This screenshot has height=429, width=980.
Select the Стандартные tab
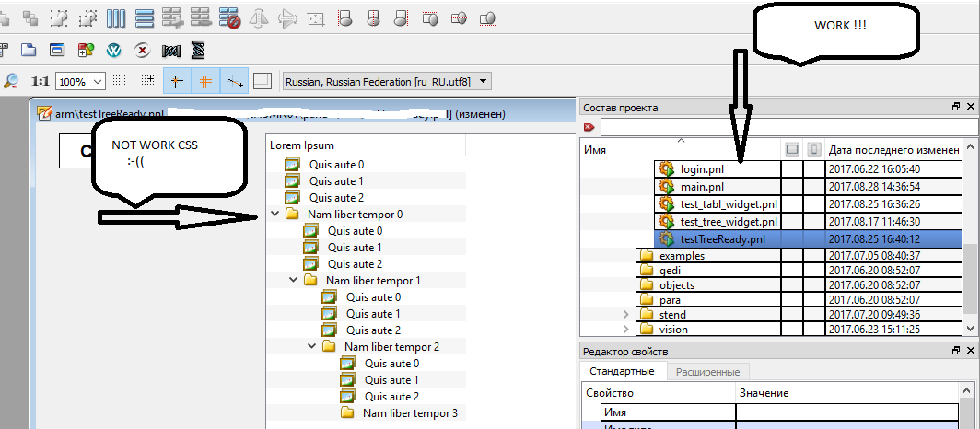(x=623, y=372)
